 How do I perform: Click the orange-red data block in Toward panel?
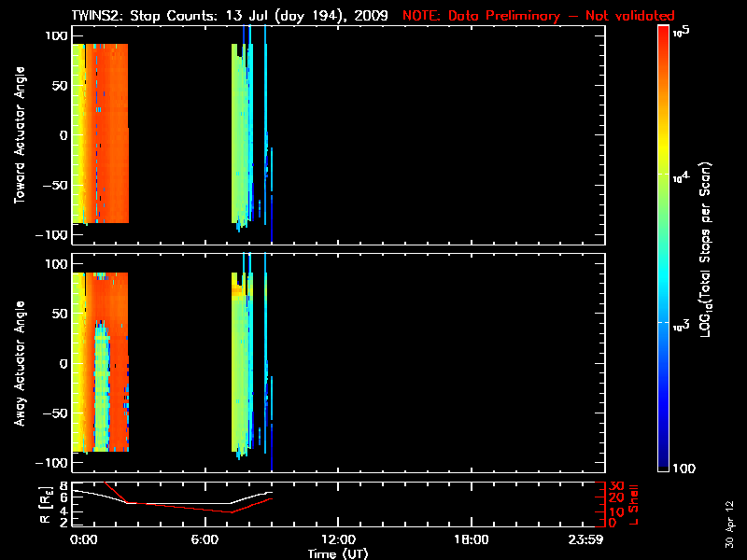[x=112, y=140]
